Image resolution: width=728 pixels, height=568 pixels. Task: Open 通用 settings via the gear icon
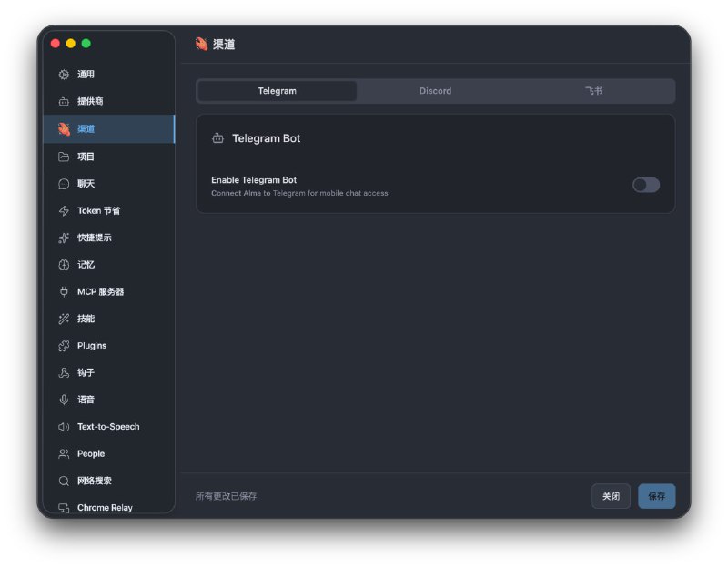[64, 74]
